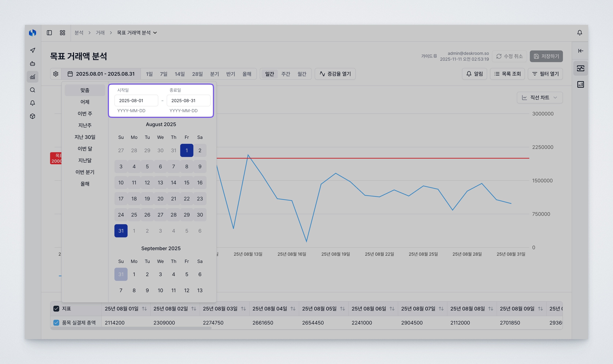
Task: Open settings via the gear icon
Action: coord(56,74)
